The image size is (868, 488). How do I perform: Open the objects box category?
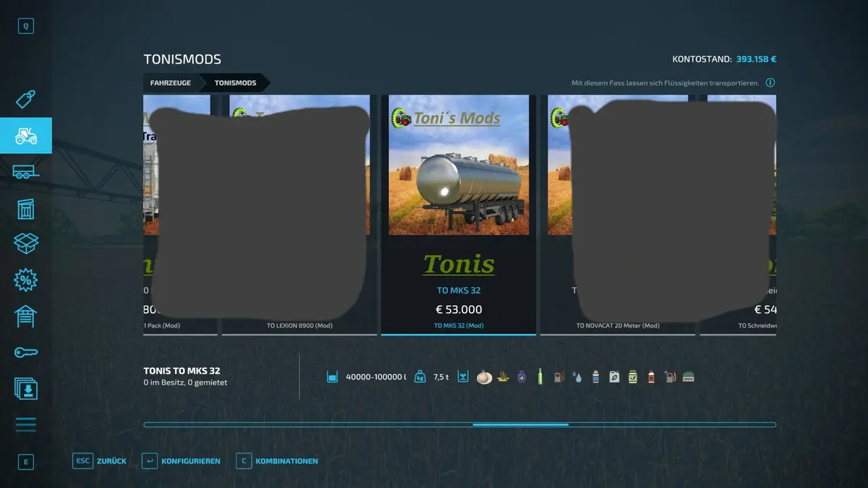point(26,244)
